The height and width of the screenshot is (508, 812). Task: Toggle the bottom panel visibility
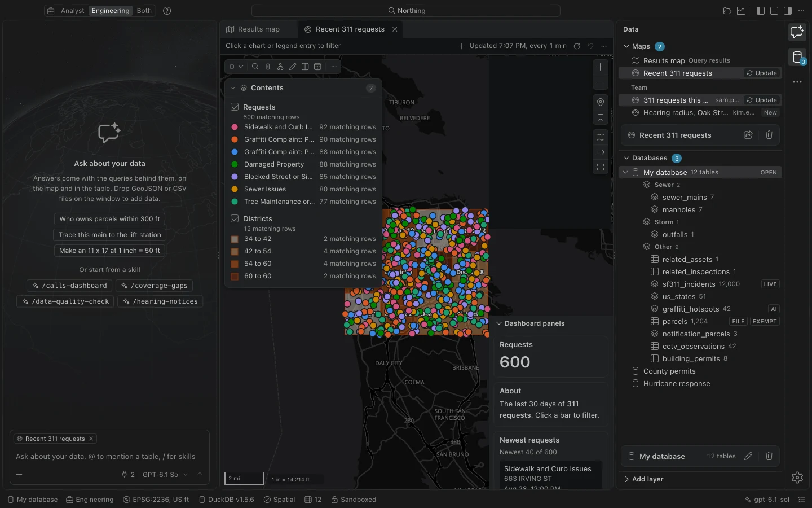(x=774, y=11)
